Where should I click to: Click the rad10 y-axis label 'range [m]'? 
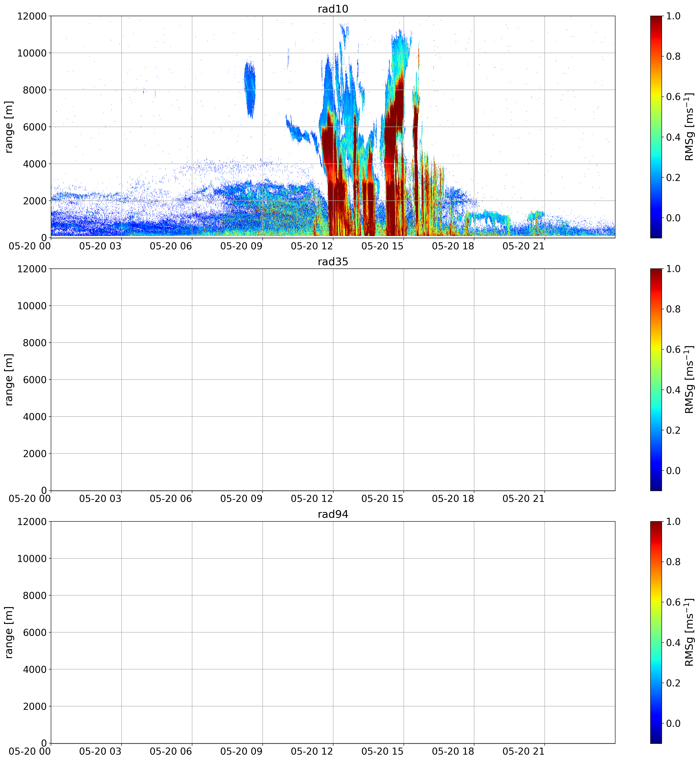point(9,127)
